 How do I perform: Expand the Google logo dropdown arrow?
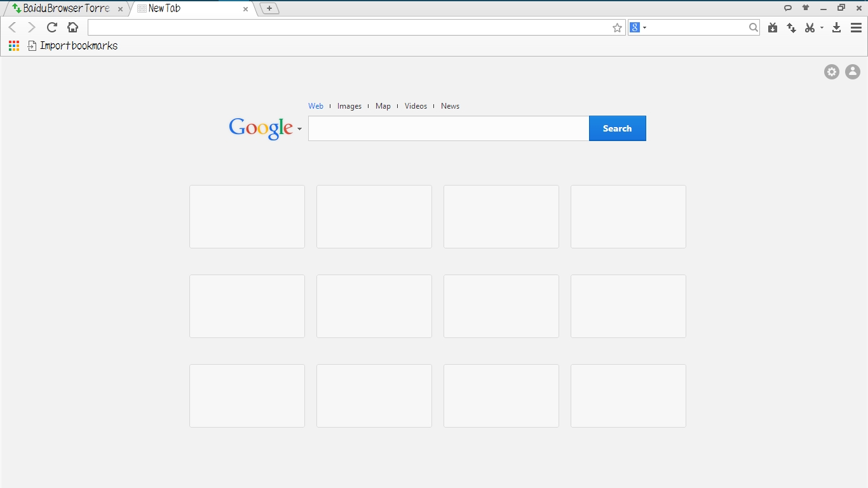pyautogui.click(x=299, y=129)
